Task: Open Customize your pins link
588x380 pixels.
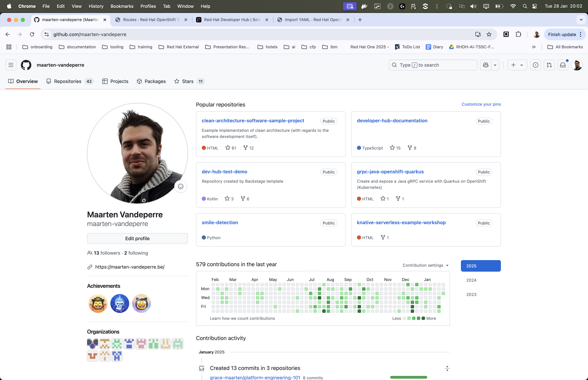Action: pyautogui.click(x=481, y=104)
